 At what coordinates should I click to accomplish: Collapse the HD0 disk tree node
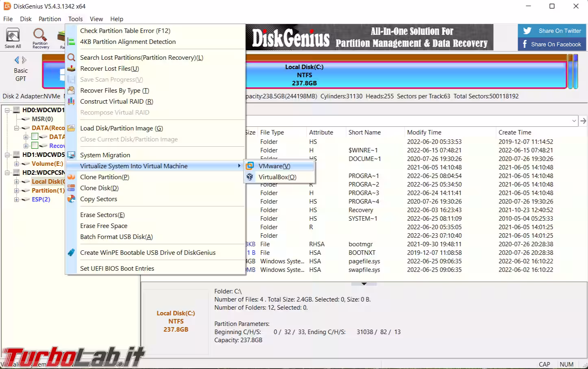pos(7,110)
